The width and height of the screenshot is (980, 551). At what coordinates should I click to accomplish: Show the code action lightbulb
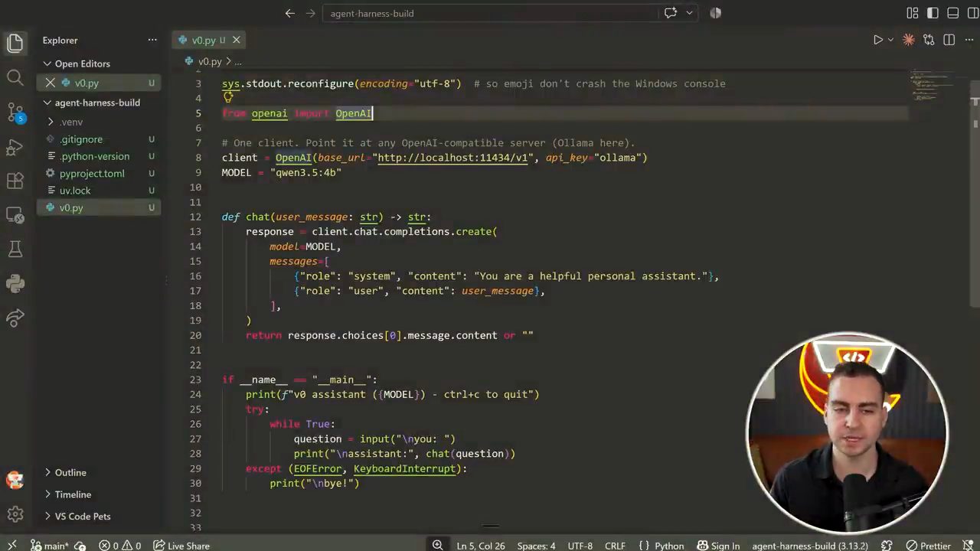pos(227,97)
